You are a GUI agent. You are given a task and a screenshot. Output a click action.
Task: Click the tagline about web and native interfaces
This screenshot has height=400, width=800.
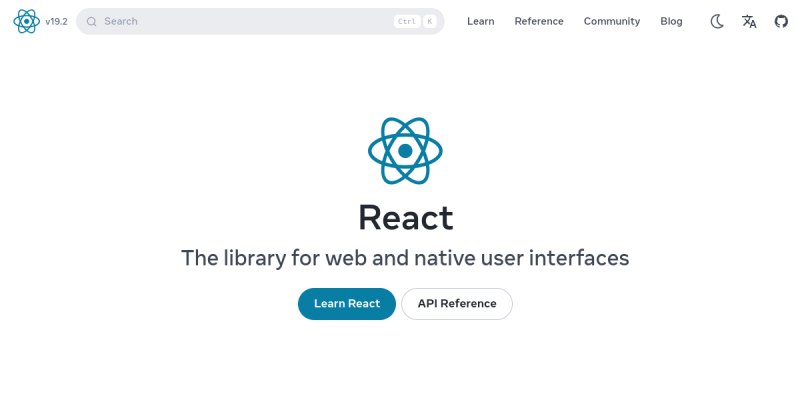click(405, 258)
